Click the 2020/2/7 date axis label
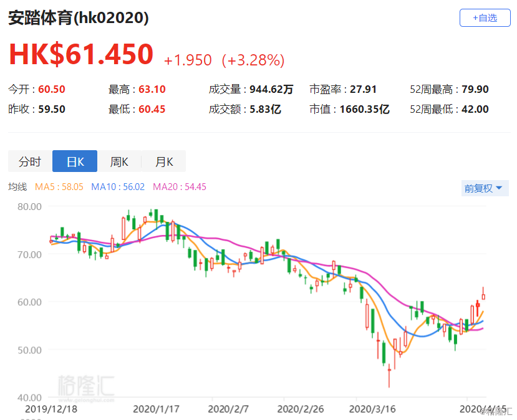Image resolution: width=517 pixels, height=420 pixels. [x=228, y=409]
